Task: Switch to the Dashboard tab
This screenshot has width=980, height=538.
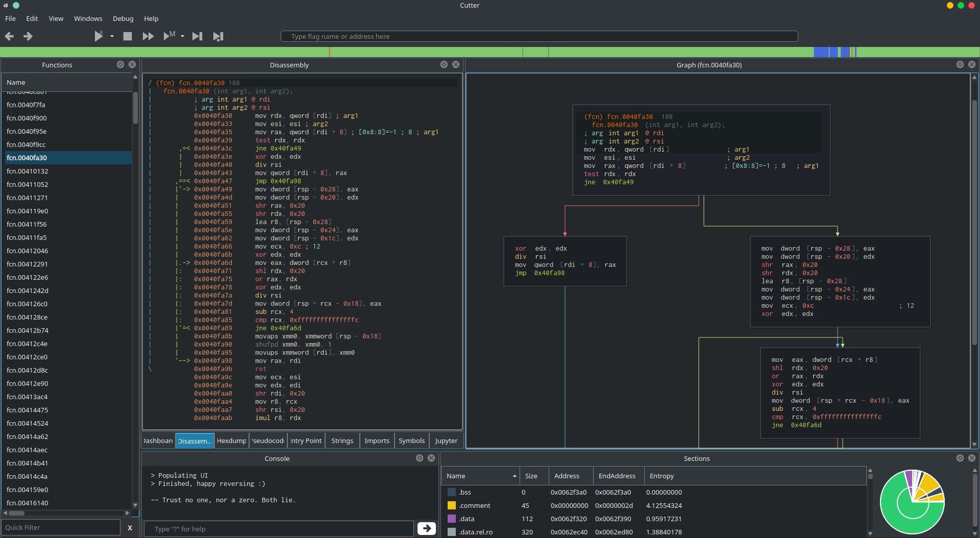Action: click(x=158, y=441)
